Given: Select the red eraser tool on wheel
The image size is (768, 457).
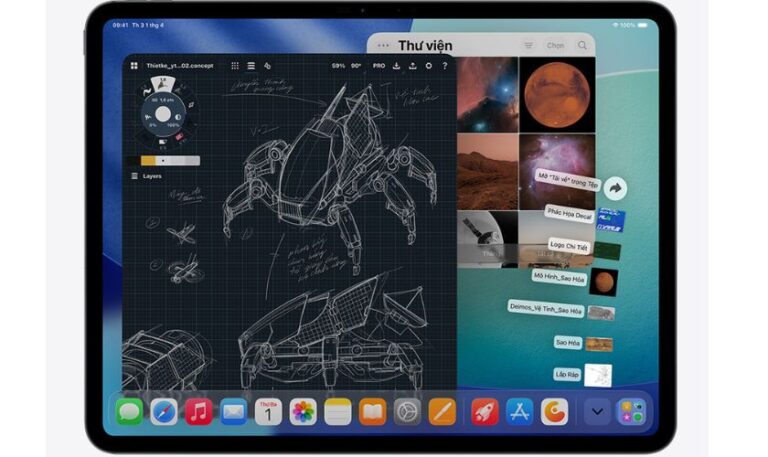Looking at the screenshot, I should coord(180,136).
